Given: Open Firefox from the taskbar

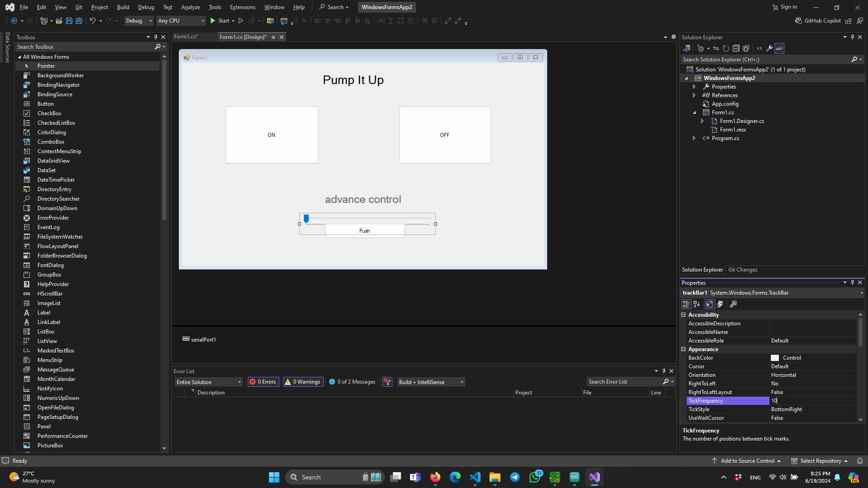Looking at the screenshot, I should 435,477.
